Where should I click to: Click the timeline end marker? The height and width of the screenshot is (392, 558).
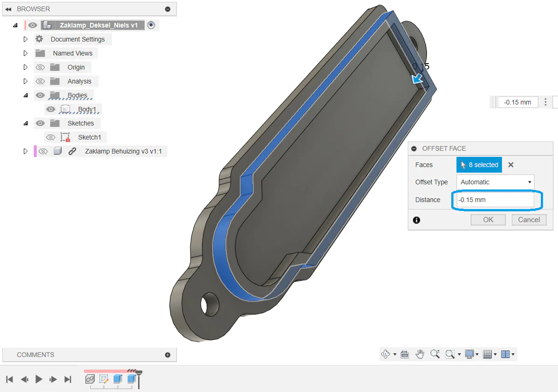139,379
